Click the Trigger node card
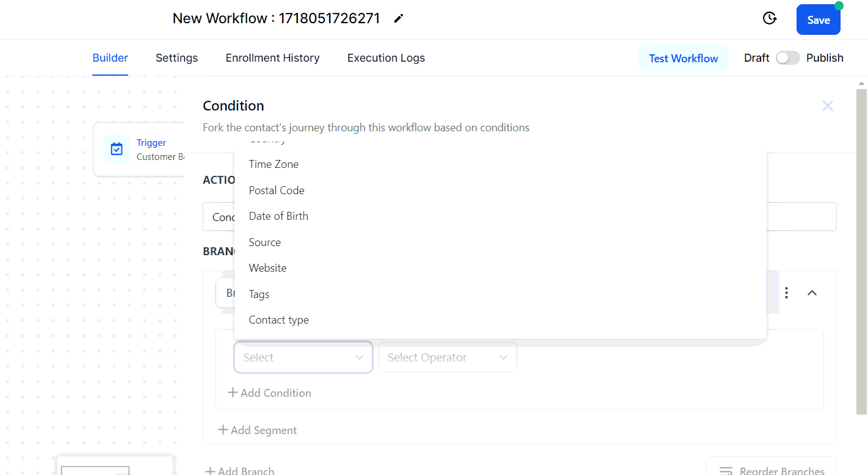868x475 pixels. pos(139,149)
